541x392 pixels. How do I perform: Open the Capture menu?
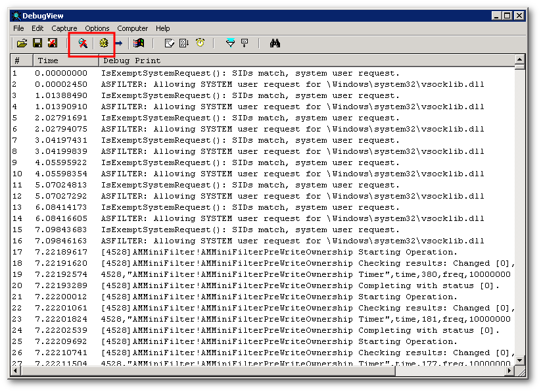tap(64, 28)
